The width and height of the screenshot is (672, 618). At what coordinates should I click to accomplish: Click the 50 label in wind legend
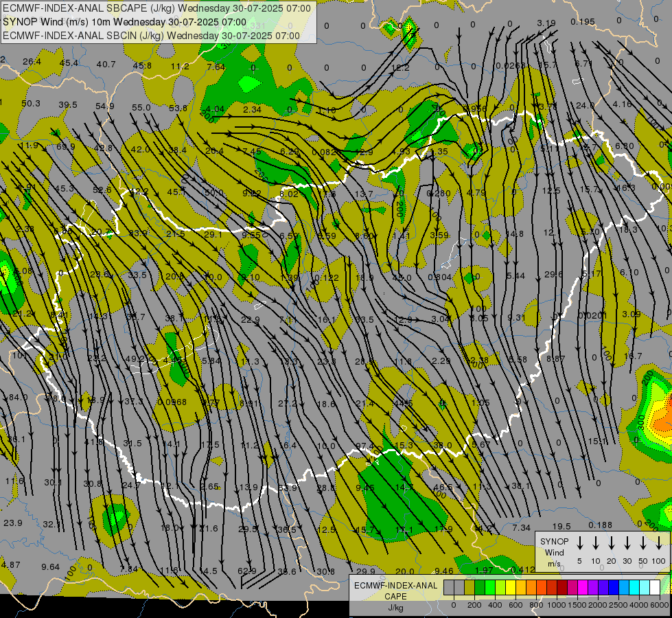pos(643,561)
